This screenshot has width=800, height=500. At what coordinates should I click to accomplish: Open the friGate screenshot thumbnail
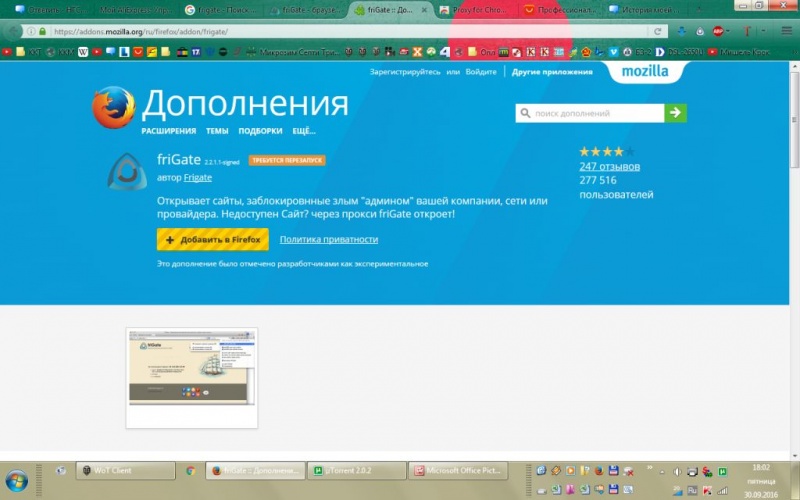(x=191, y=378)
